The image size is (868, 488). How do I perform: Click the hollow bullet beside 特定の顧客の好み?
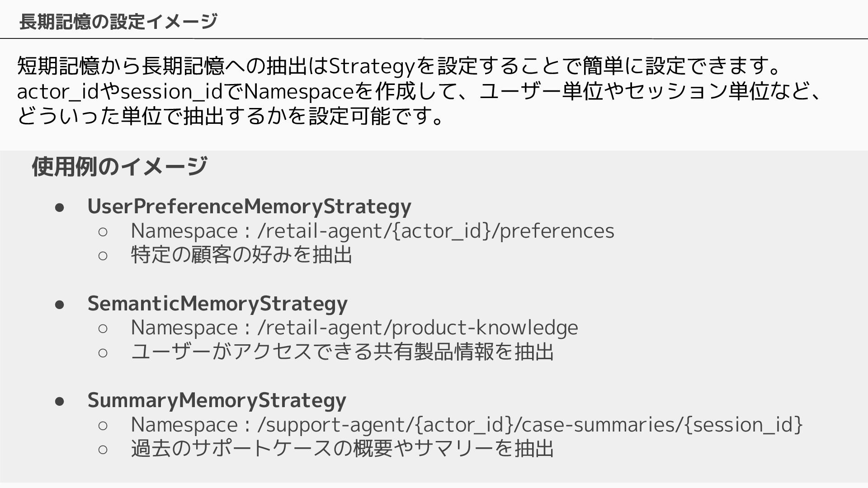tap(103, 256)
